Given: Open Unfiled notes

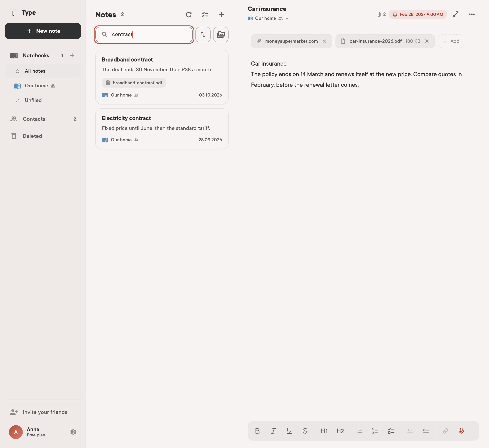Looking at the screenshot, I should 43,100.
